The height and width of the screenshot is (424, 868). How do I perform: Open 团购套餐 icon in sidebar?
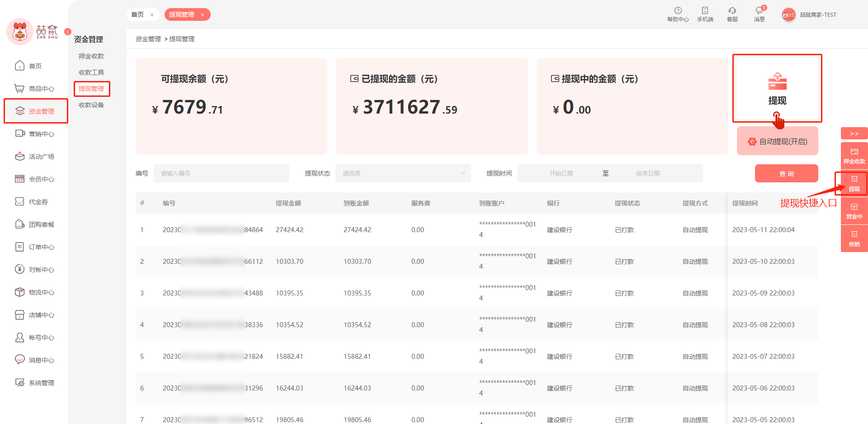coord(19,224)
